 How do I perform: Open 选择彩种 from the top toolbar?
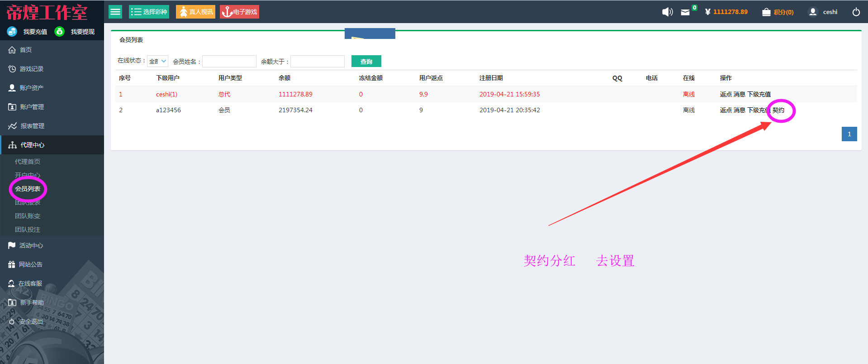(x=149, y=12)
